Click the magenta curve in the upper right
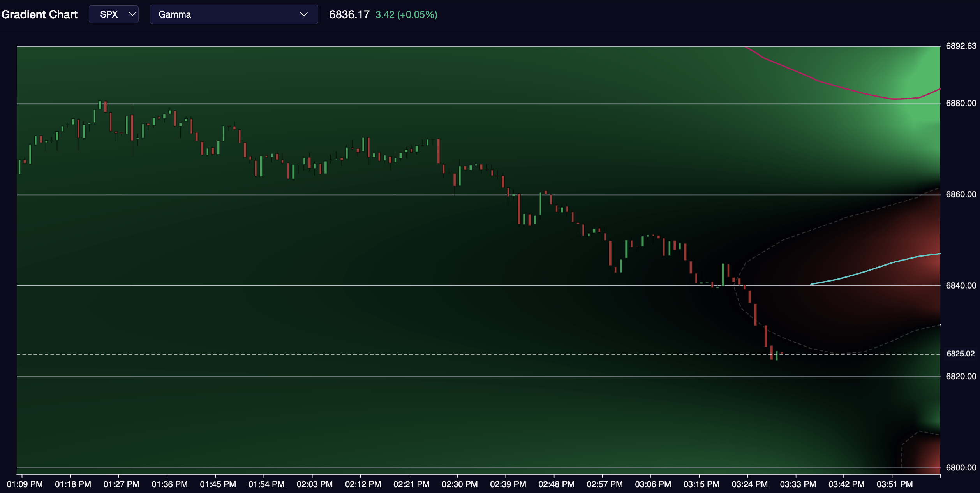The height and width of the screenshot is (493, 980). (818, 81)
